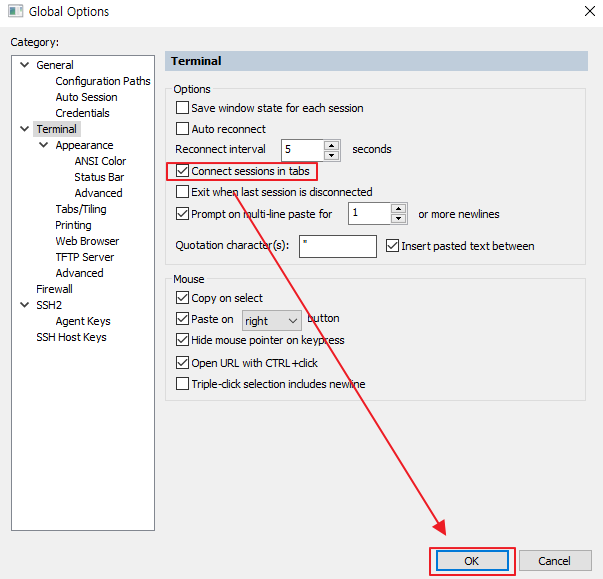
Task: Select the Terminal category
Action: tap(57, 129)
